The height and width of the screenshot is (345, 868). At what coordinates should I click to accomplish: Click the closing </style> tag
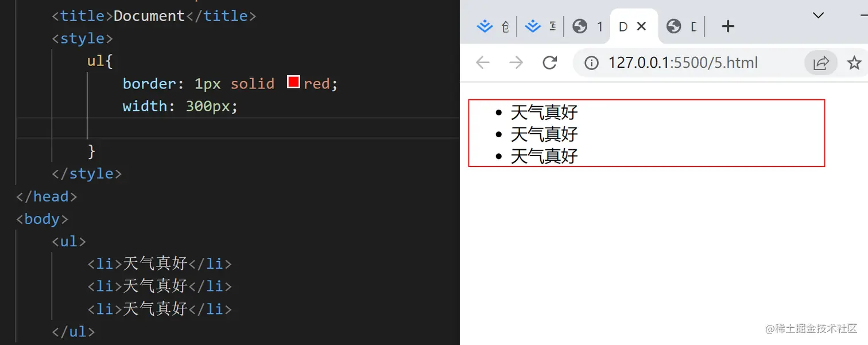(87, 174)
